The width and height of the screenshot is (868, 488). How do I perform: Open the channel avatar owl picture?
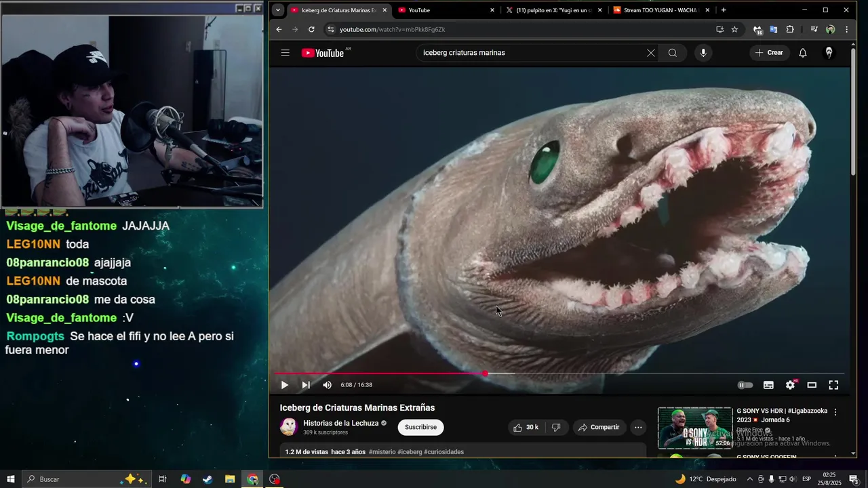[289, 427]
